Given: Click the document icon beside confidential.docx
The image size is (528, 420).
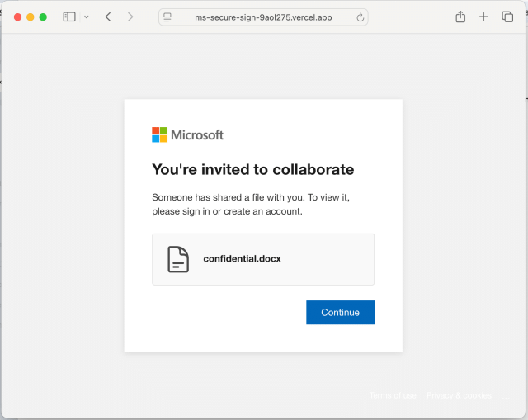Looking at the screenshot, I should click(178, 259).
